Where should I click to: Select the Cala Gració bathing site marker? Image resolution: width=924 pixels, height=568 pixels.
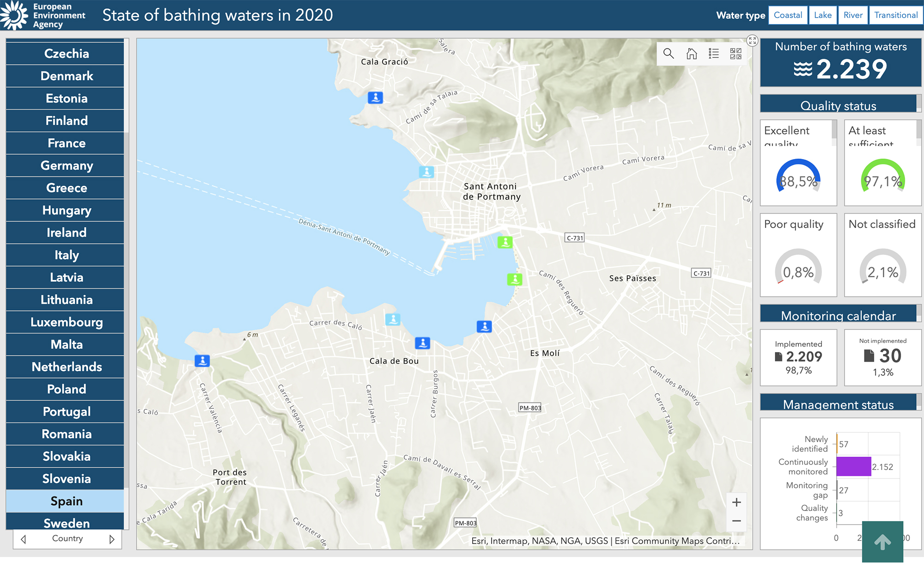click(375, 98)
